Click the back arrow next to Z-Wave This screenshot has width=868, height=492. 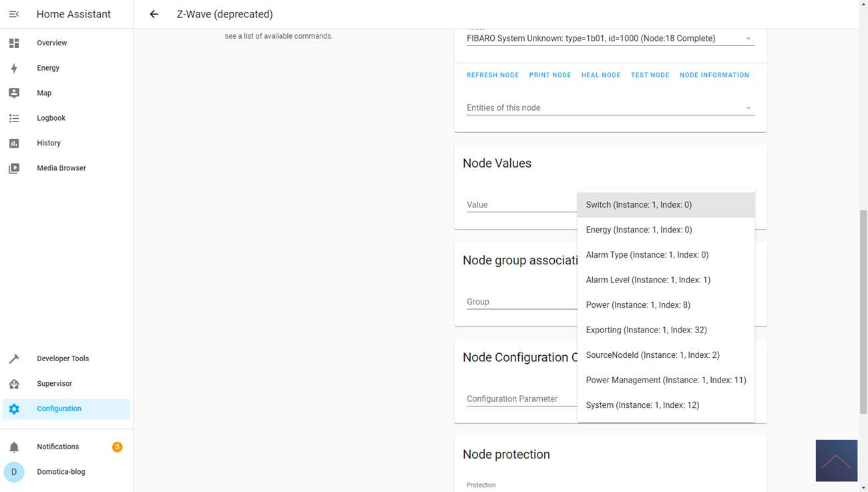click(154, 14)
